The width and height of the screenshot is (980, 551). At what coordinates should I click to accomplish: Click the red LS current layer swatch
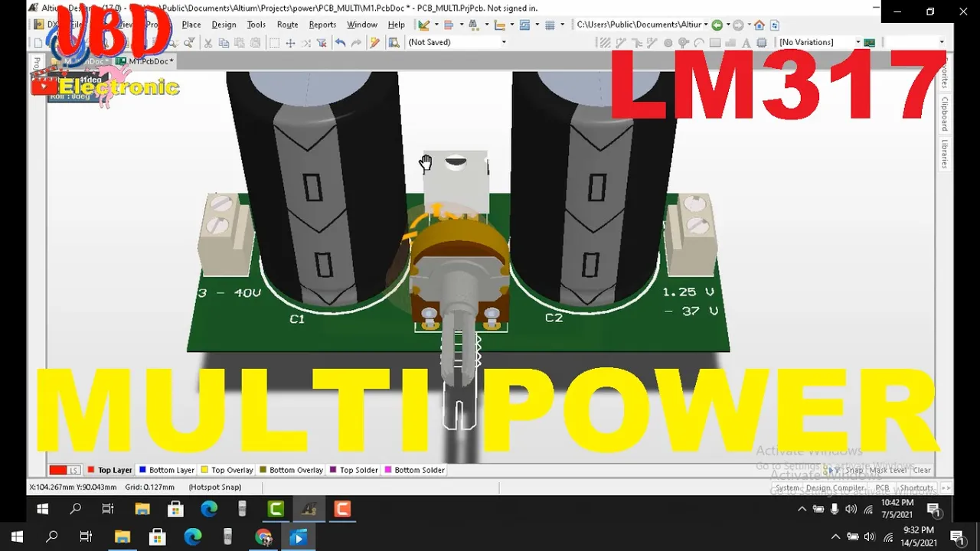pos(64,470)
